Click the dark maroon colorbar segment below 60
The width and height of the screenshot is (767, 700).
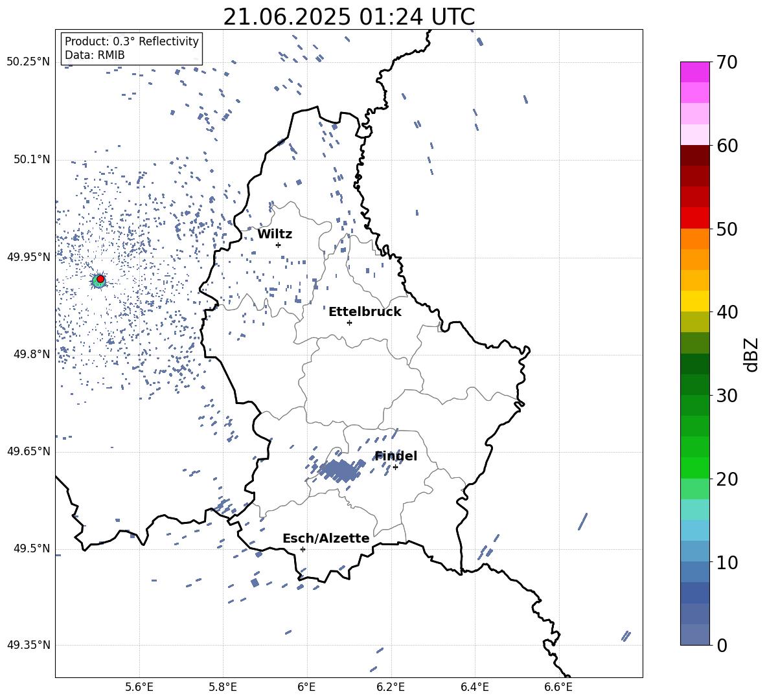point(694,155)
